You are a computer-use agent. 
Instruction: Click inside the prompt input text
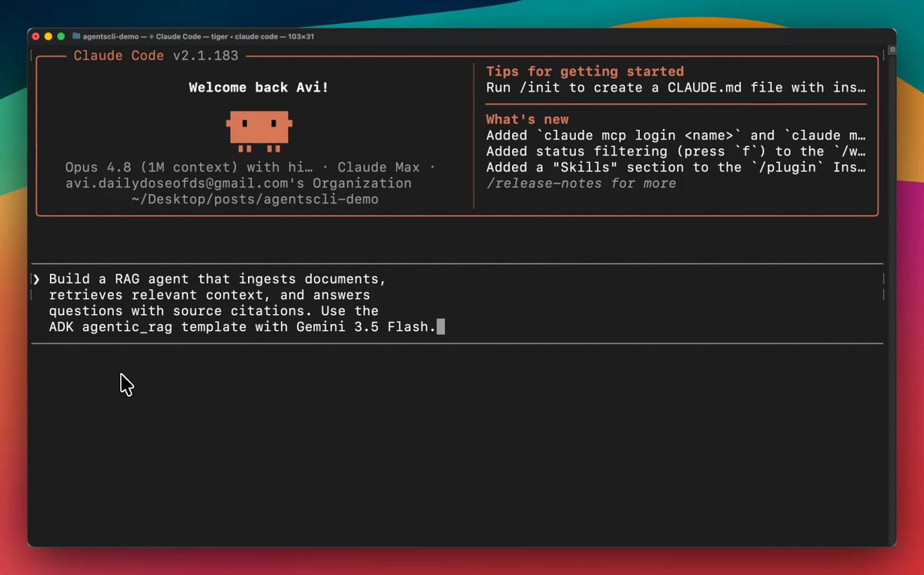point(242,303)
